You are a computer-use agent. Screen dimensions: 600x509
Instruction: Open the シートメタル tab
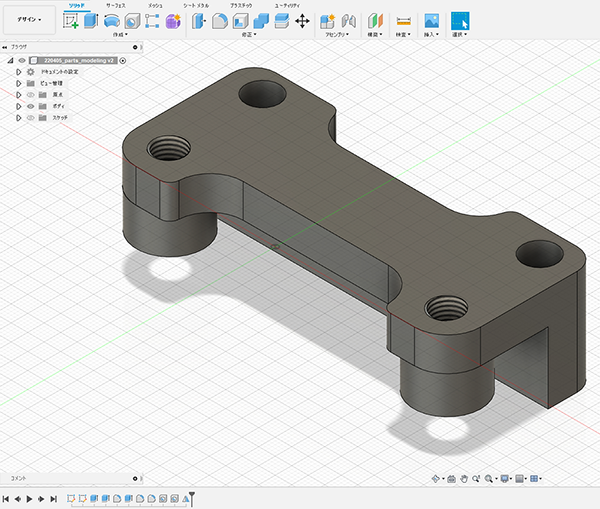tap(196, 5)
